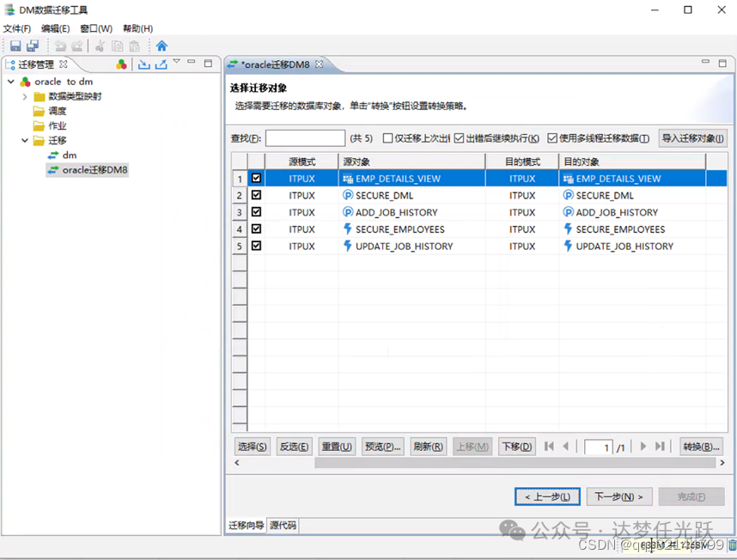This screenshot has width=737, height=560.
Task: Click the colored new-project icon in 迁移管理 panel
Action: click(121, 64)
